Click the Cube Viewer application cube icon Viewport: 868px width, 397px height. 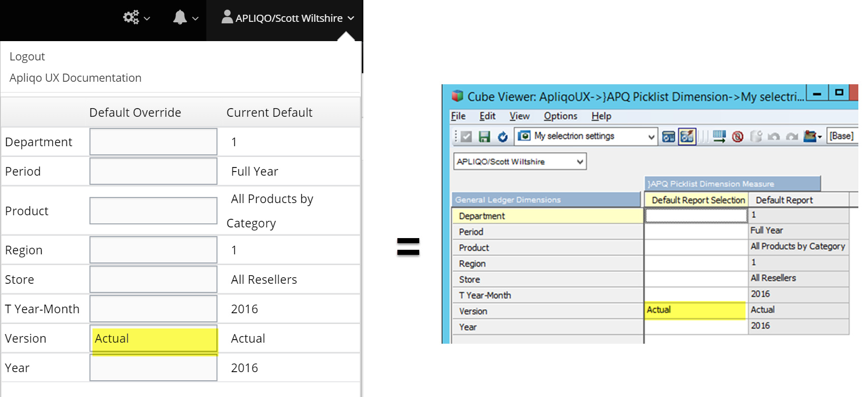point(457,96)
